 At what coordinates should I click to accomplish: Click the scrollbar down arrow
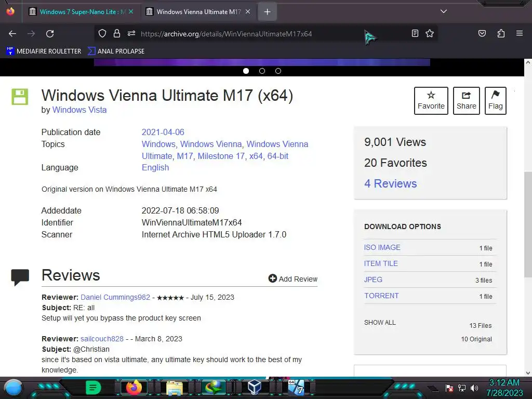528,373
